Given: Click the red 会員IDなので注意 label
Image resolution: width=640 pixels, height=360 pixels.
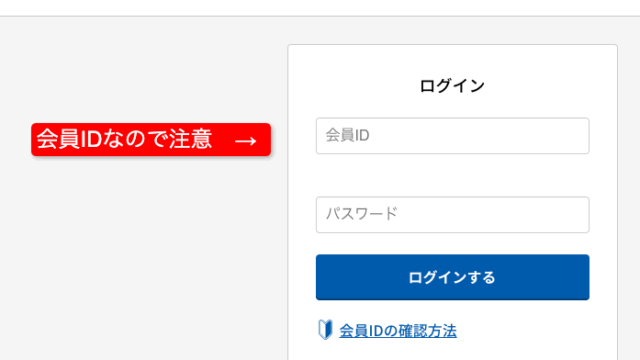Looking at the screenshot, I should tap(151, 140).
